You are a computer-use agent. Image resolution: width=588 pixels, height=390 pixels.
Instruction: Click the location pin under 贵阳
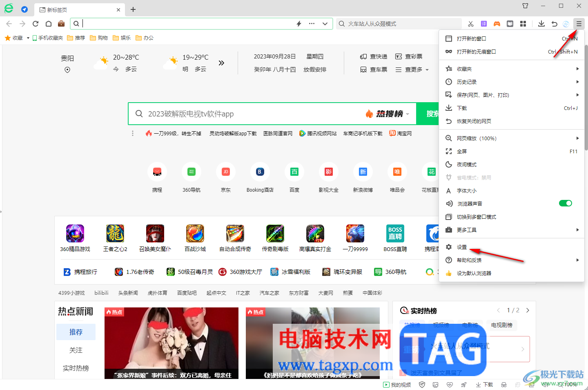point(67,70)
